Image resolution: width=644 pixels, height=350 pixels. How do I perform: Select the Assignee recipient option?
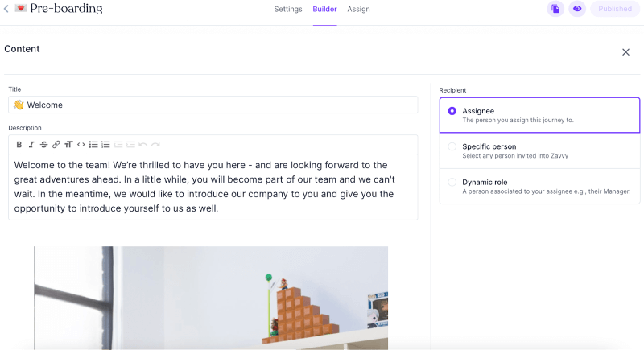pyautogui.click(x=452, y=111)
